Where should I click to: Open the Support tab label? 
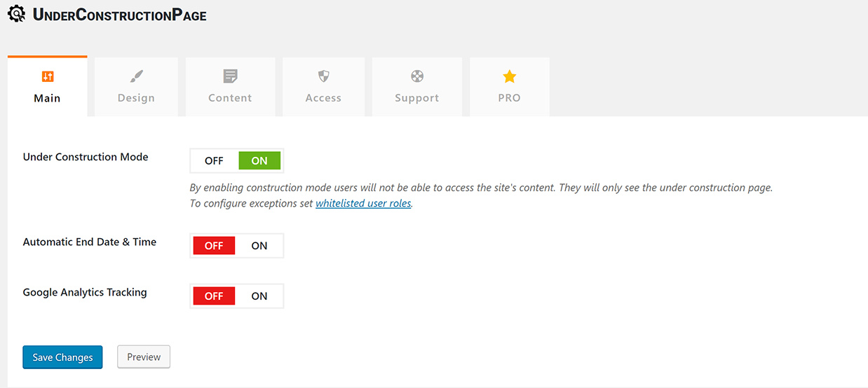coord(416,98)
